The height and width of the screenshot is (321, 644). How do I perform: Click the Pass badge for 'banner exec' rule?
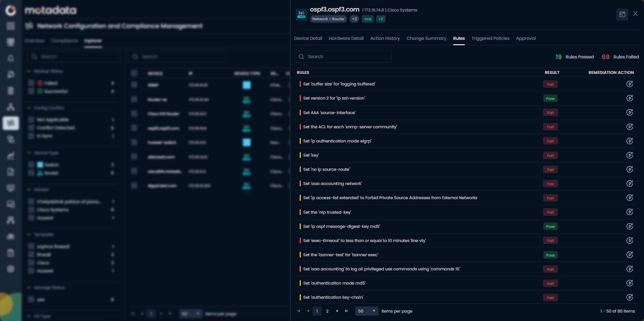(550, 255)
